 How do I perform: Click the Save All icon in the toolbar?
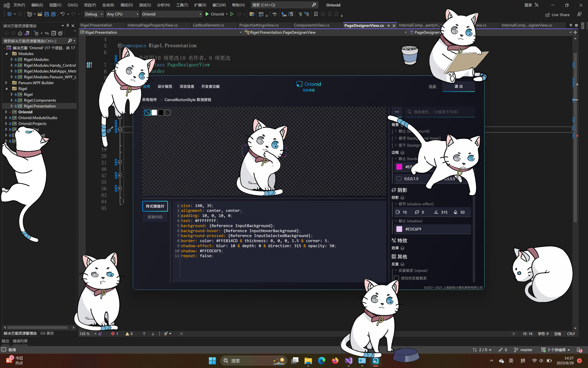pos(53,14)
